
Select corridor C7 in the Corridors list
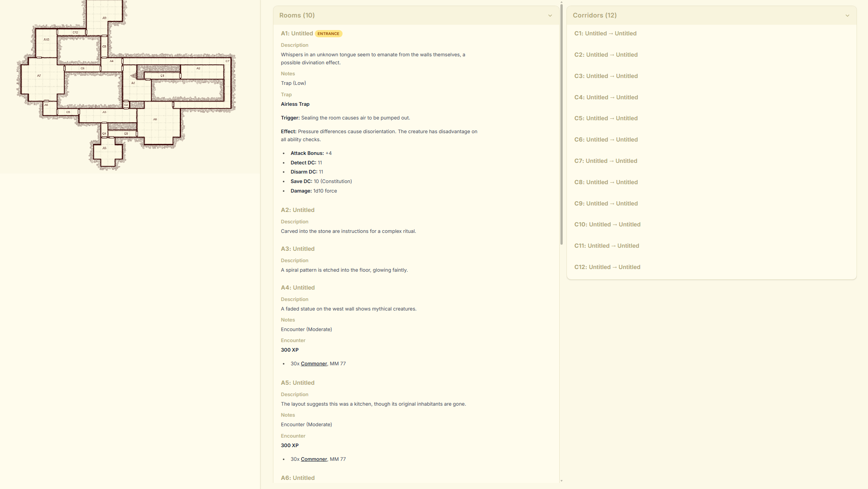[605, 161]
